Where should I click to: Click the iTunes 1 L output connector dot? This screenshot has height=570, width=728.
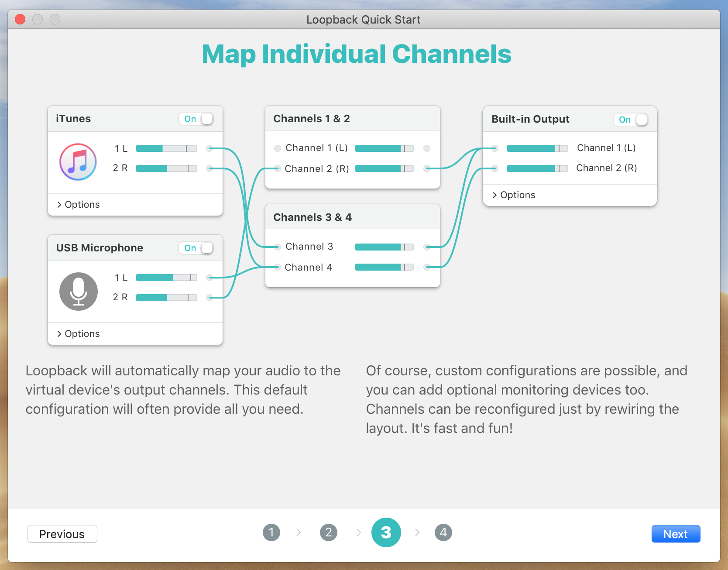point(209,148)
